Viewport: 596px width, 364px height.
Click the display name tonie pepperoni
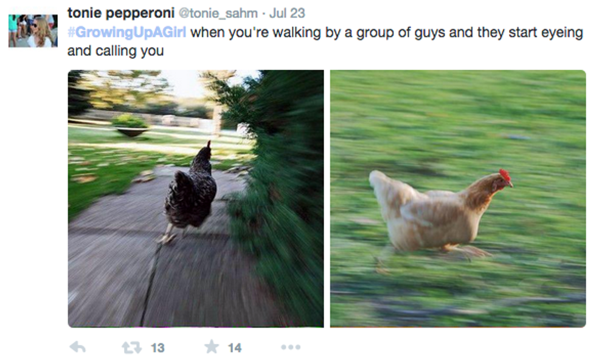(121, 13)
